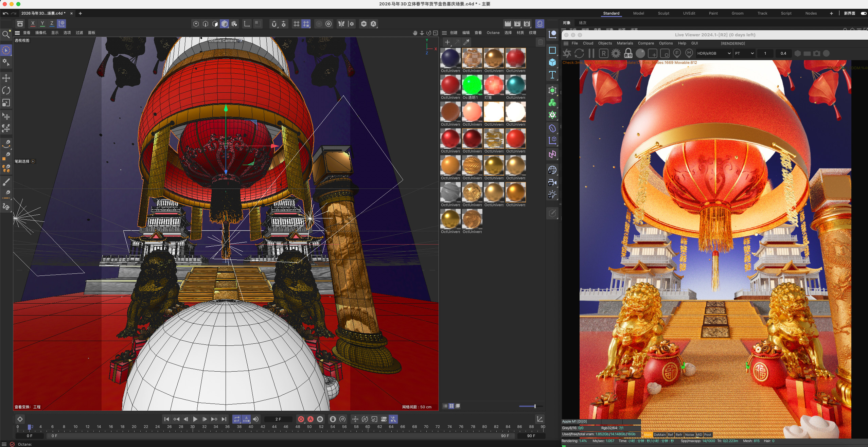Select the Rotate tool in left toolbar
The width and height of the screenshot is (868, 447).
[x=6, y=90]
